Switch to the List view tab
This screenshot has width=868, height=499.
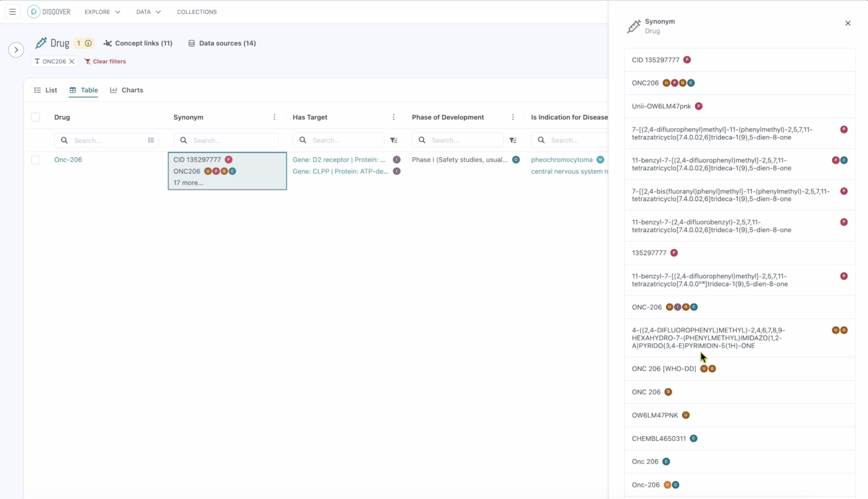click(46, 90)
